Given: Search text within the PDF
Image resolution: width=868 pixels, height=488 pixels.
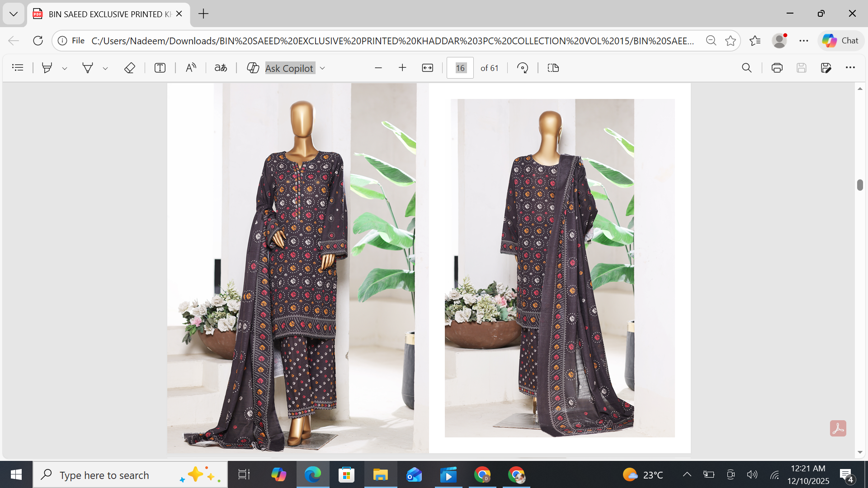Looking at the screenshot, I should click(x=746, y=68).
